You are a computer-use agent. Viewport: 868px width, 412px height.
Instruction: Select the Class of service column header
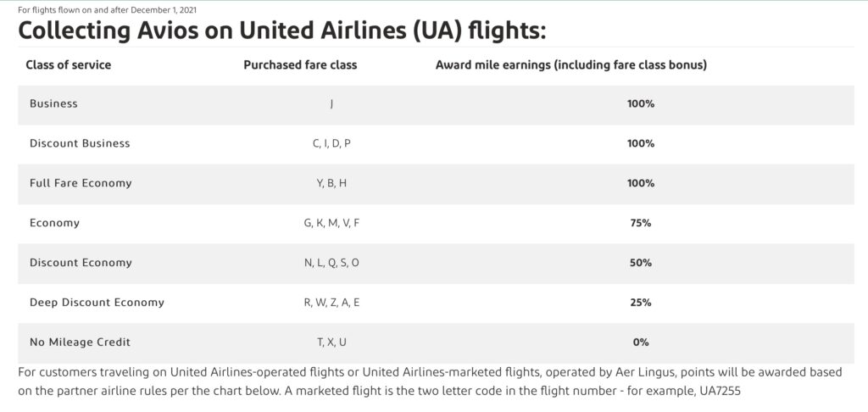68,64
